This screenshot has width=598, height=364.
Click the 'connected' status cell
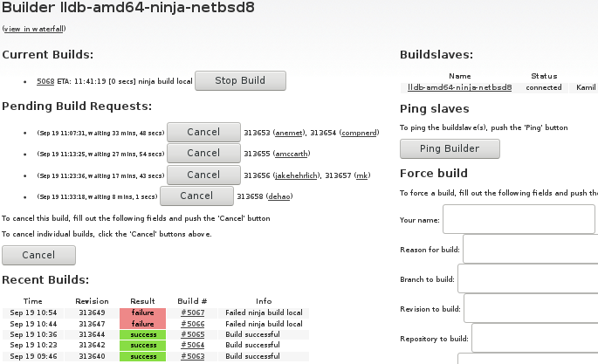[x=544, y=87]
